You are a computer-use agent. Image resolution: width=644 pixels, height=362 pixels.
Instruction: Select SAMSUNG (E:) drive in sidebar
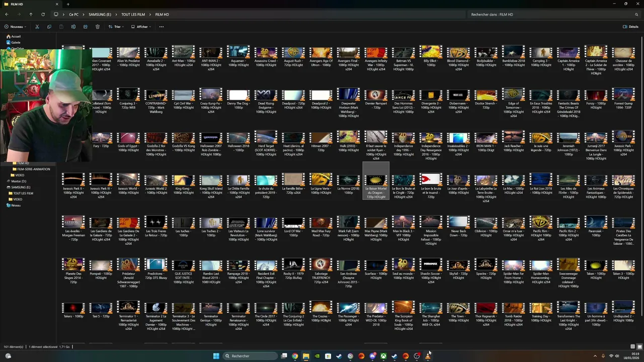(x=18, y=187)
